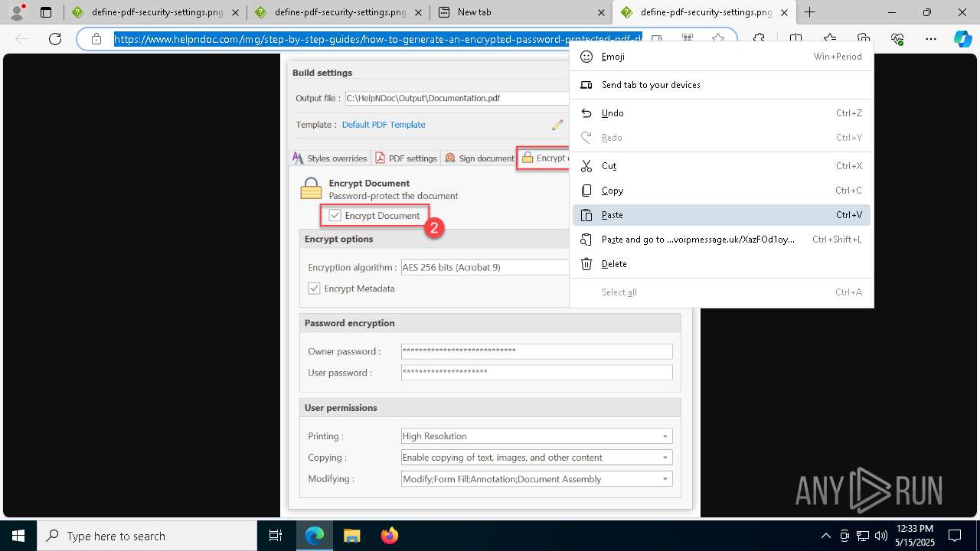Screen dimensions: 980x551
Task: Open the volume control tray icon
Action: coord(881,536)
